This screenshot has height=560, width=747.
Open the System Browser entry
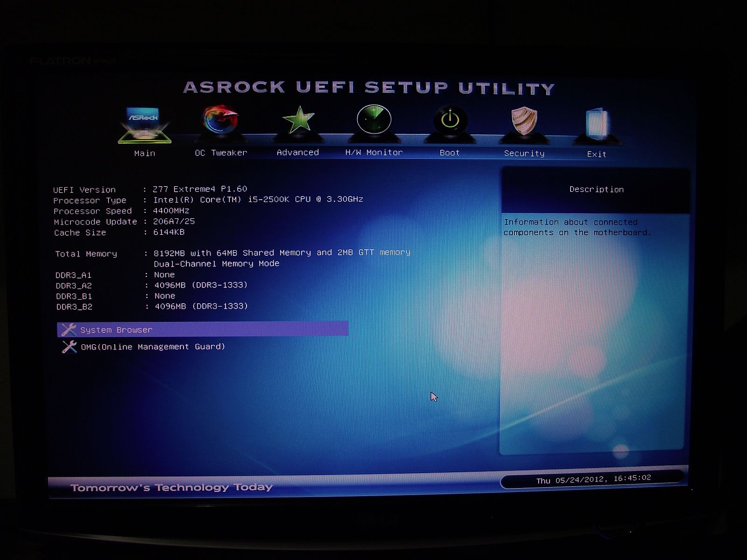[203, 329]
